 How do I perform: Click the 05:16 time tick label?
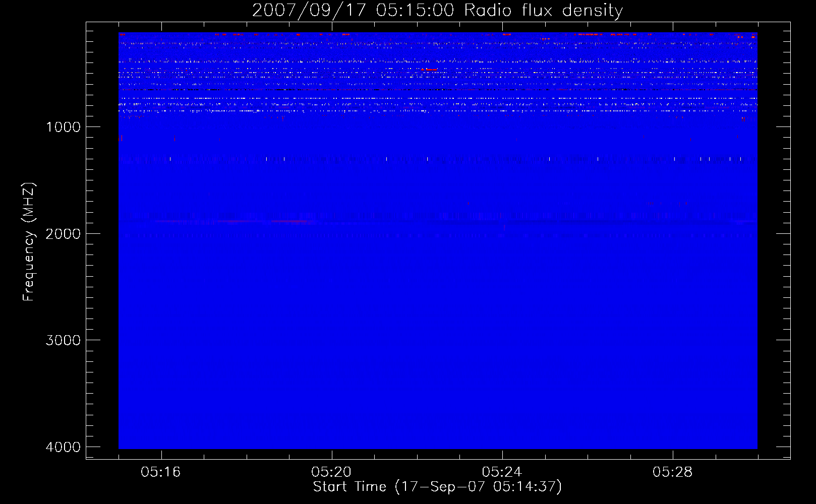pyautogui.click(x=161, y=472)
